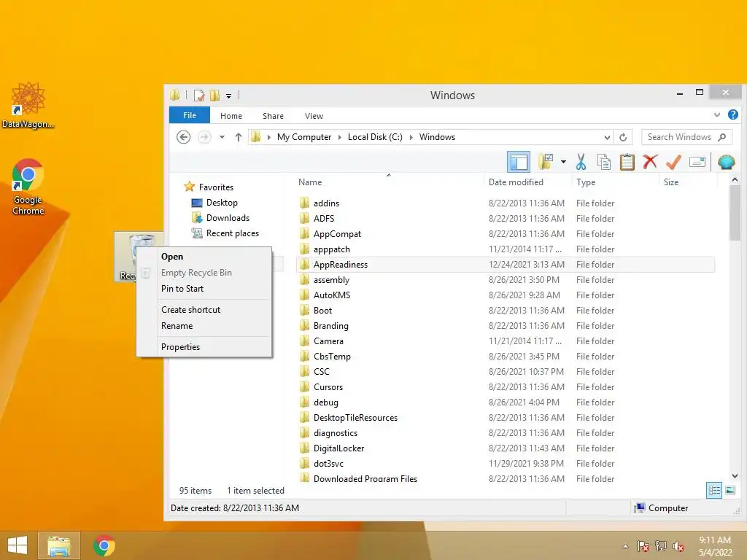This screenshot has height=560, width=747.
Task: Click the quick access New Folder icon
Action: (215, 96)
